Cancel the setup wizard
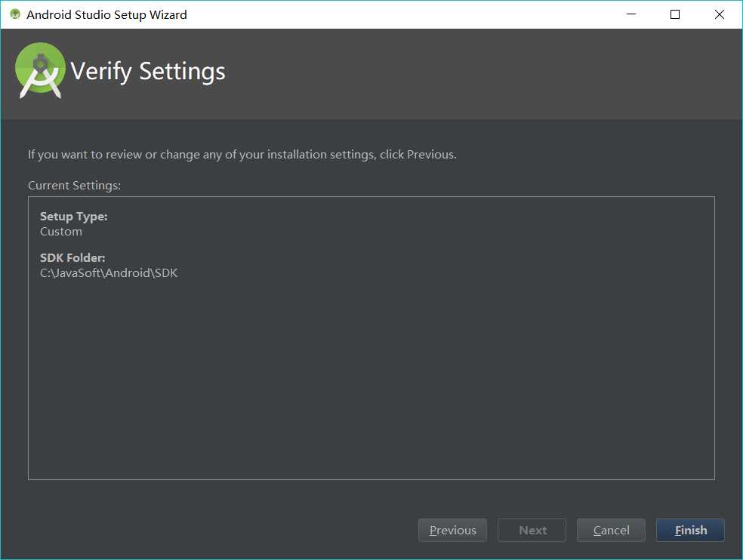This screenshot has height=560, width=743. pyautogui.click(x=611, y=530)
